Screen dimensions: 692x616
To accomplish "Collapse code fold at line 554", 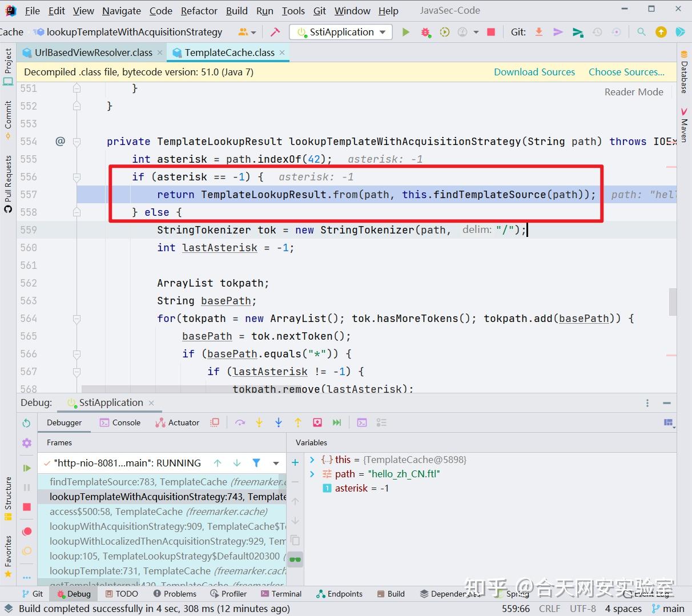I will point(77,142).
